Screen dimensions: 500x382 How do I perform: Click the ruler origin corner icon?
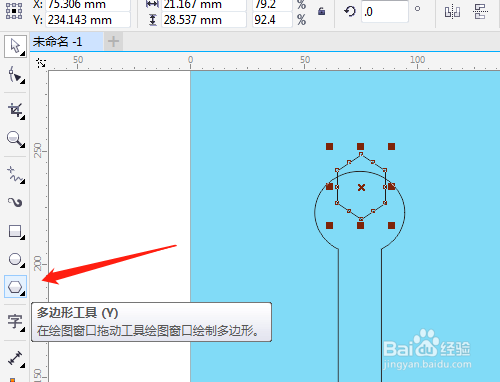pos(41,63)
